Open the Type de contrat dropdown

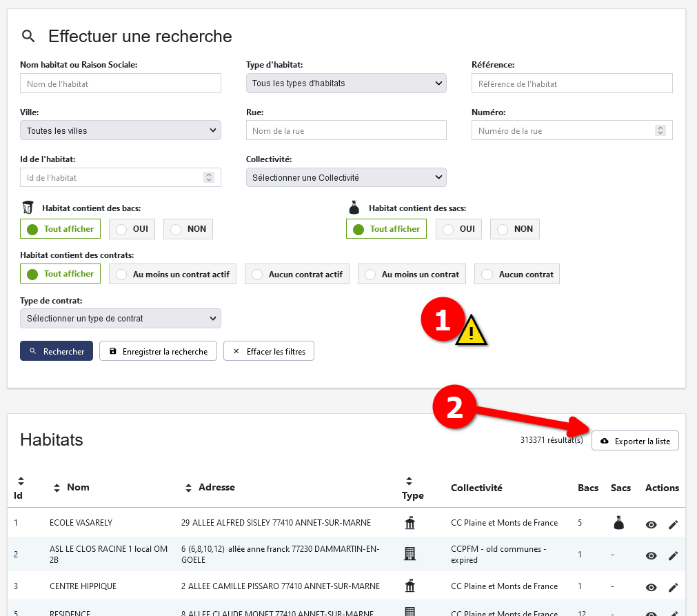click(x=121, y=318)
